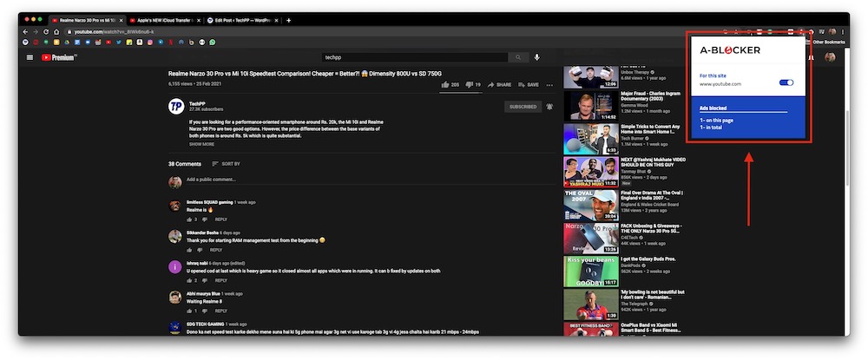This screenshot has height=360, width=868.
Task: Click the techpp search input field
Action: [415, 57]
